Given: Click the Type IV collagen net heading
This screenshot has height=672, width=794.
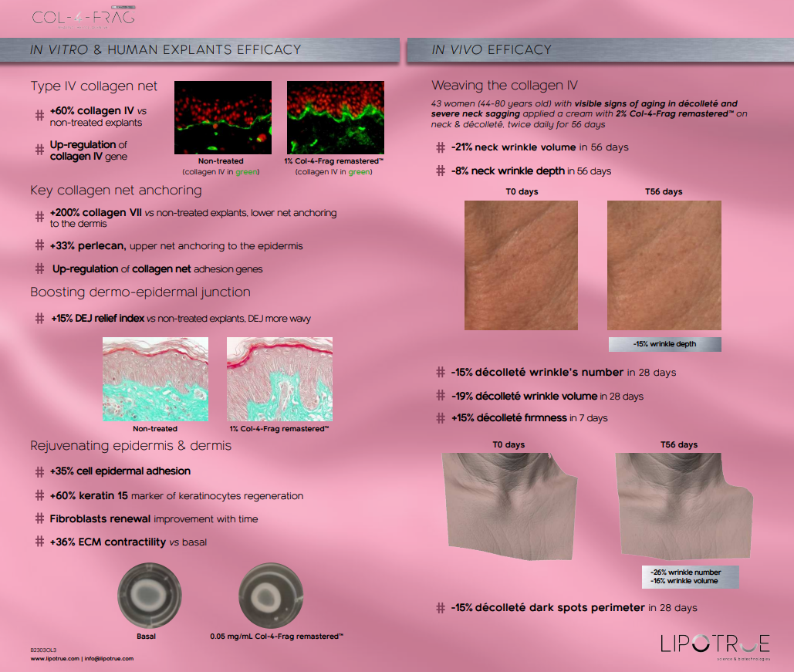Looking at the screenshot, I should click(93, 86).
